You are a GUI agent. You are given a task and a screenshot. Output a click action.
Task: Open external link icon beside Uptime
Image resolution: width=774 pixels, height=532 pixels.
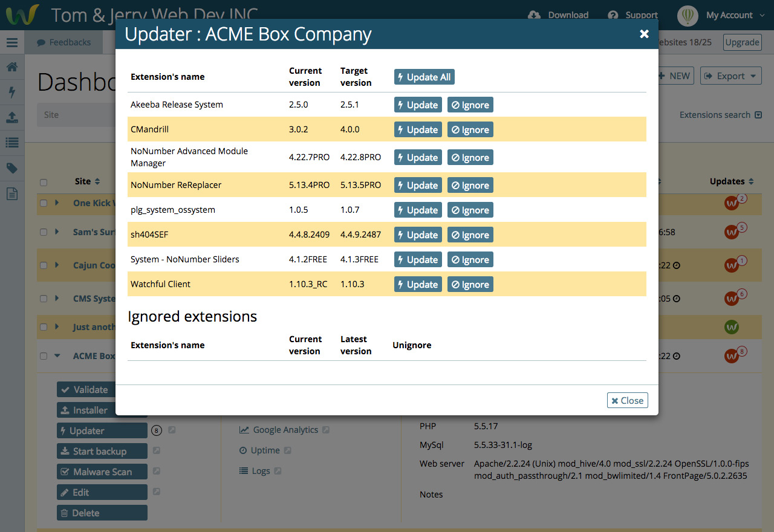(x=288, y=450)
